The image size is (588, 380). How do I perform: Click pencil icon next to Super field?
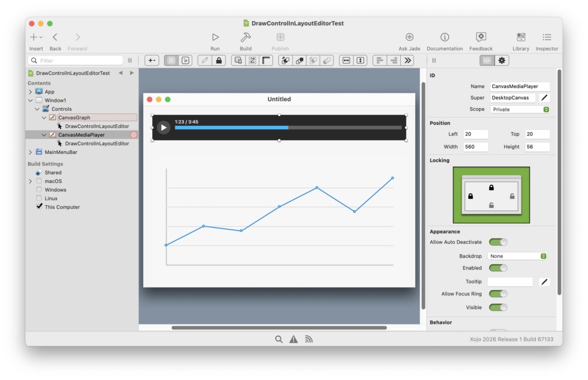coord(544,98)
